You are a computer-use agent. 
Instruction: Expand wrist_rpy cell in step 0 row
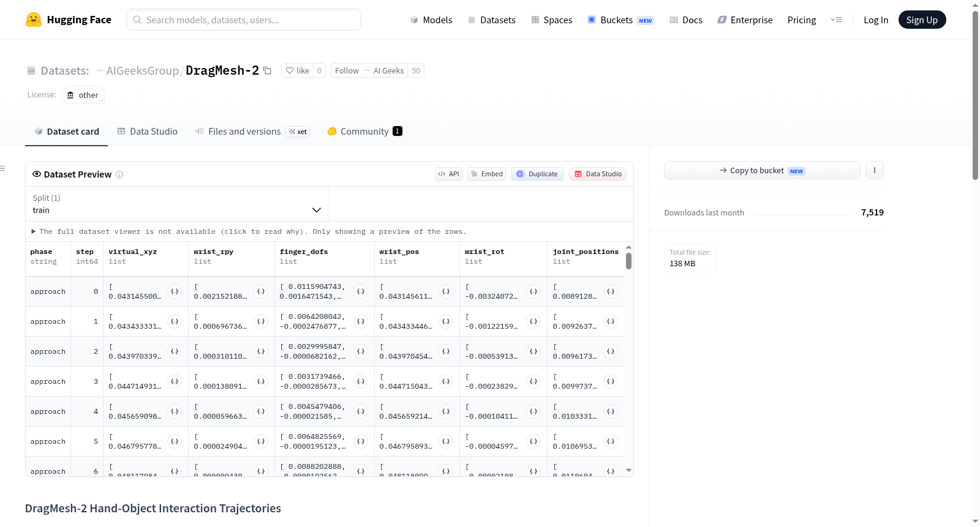pyautogui.click(x=261, y=291)
